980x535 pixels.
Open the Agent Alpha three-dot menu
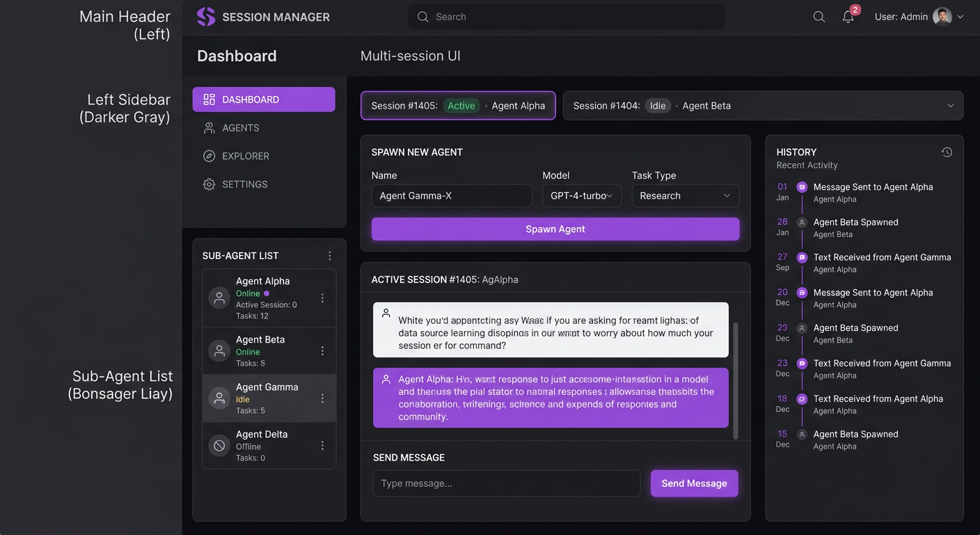click(322, 298)
